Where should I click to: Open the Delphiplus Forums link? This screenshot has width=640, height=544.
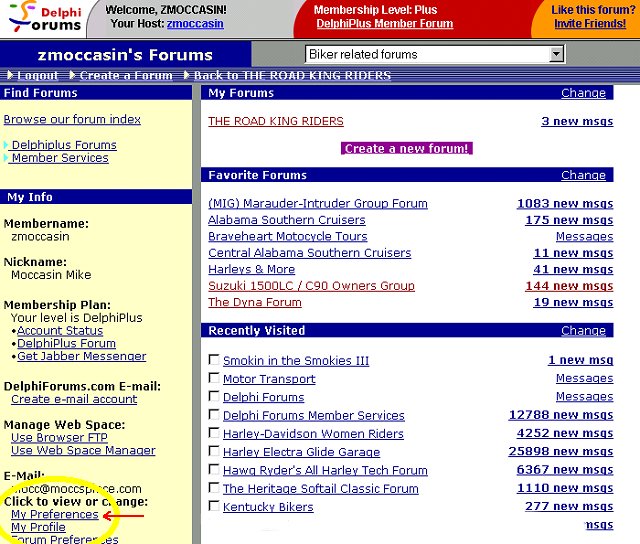[x=64, y=145]
